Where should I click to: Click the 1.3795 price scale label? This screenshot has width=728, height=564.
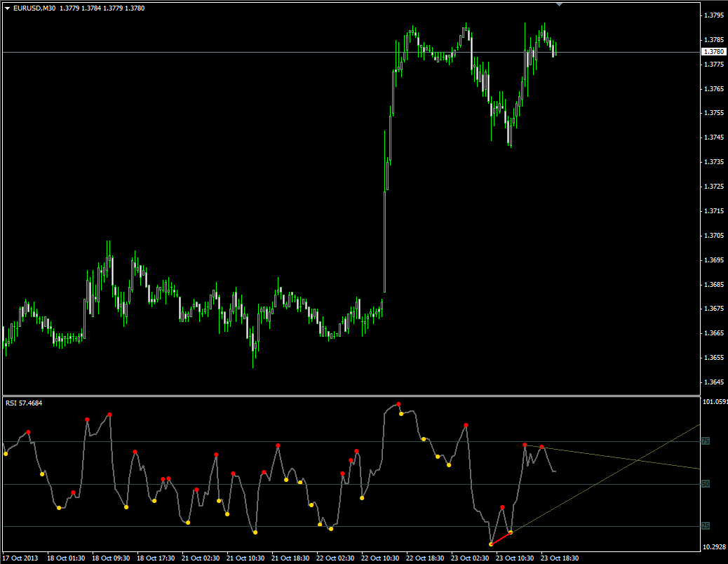coord(713,15)
